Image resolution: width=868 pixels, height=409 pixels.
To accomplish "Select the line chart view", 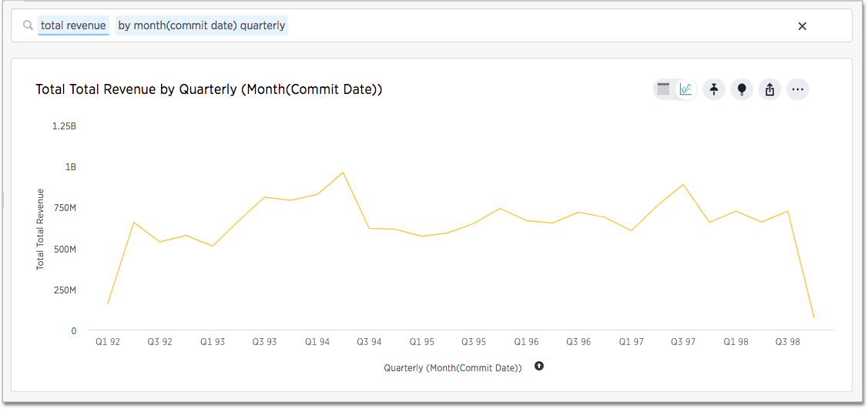I will tap(685, 89).
